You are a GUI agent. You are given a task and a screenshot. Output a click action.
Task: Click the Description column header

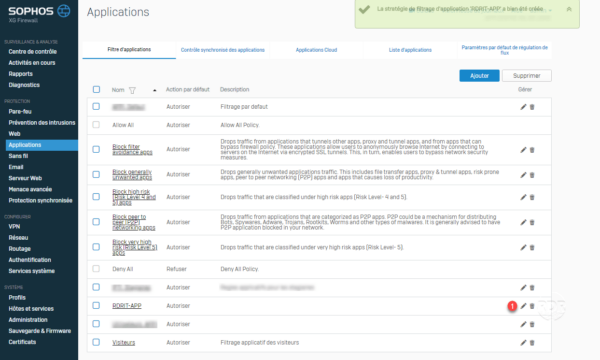coord(235,90)
